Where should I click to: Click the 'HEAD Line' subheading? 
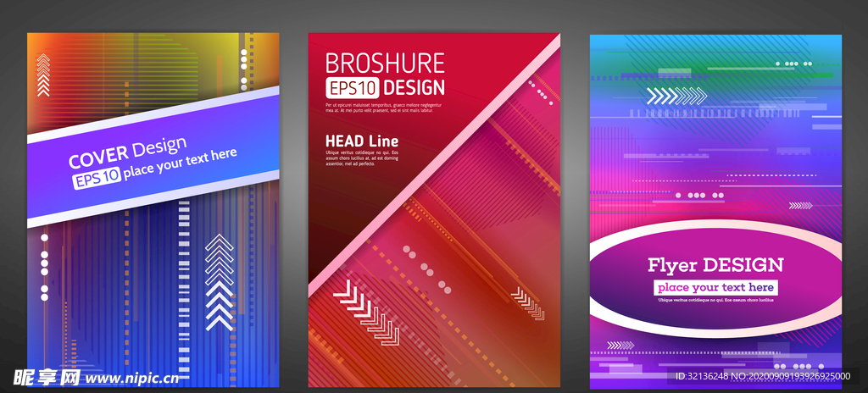pyautogui.click(x=361, y=141)
